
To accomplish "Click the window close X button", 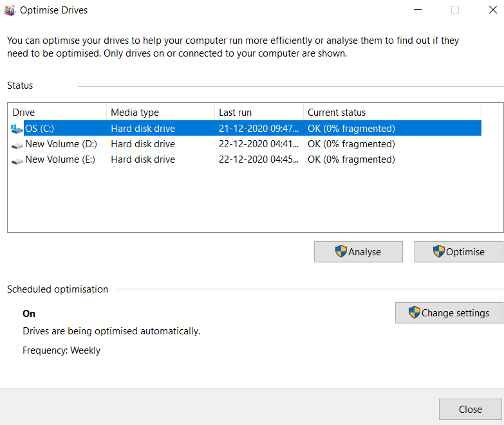I will (x=493, y=10).
